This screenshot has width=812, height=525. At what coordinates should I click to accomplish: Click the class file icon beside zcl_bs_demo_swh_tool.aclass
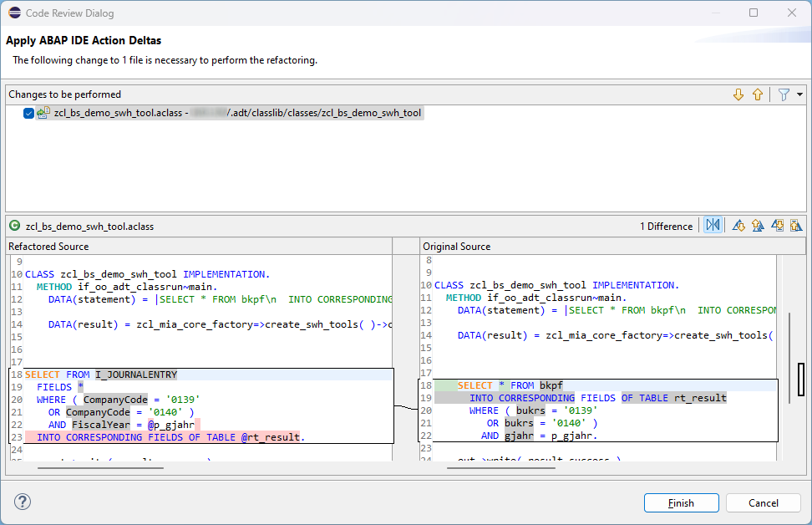43,113
